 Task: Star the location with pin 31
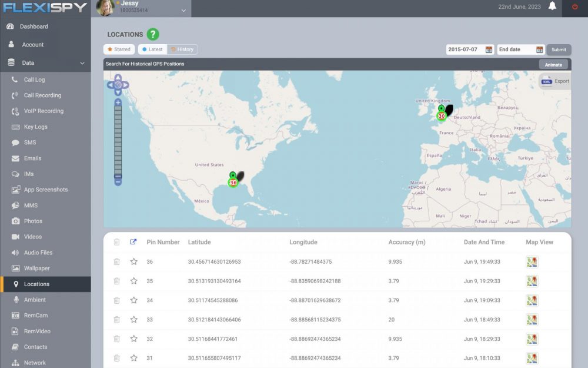pos(134,358)
